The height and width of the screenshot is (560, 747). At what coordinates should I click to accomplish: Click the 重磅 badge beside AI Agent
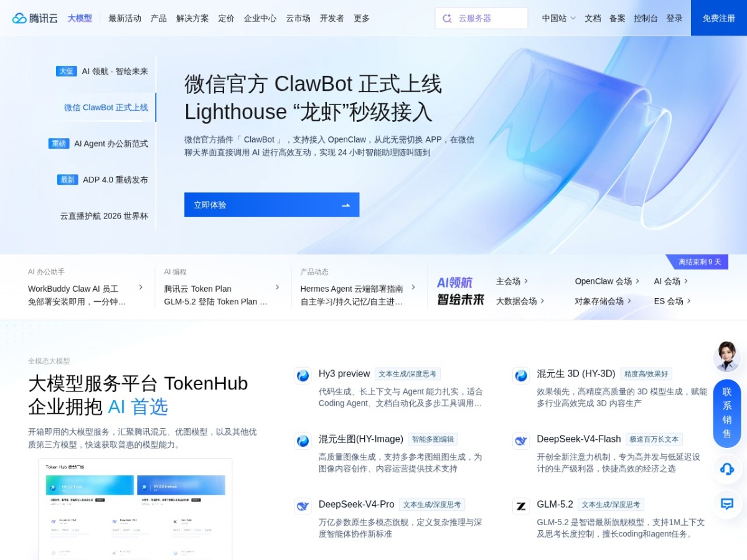click(x=59, y=143)
